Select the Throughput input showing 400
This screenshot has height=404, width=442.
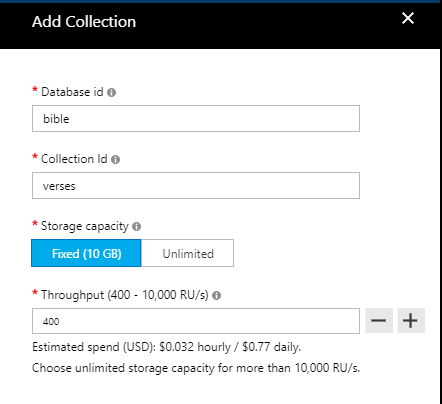coord(196,321)
